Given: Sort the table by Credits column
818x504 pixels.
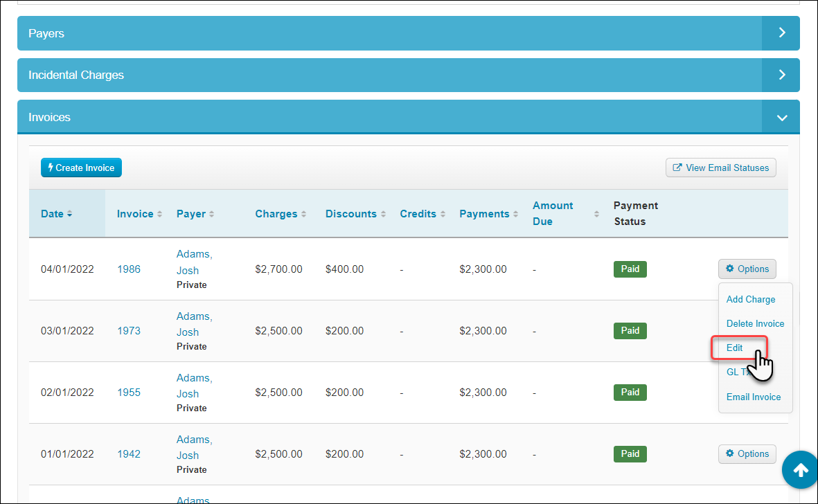Looking at the screenshot, I should click(423, 214).
